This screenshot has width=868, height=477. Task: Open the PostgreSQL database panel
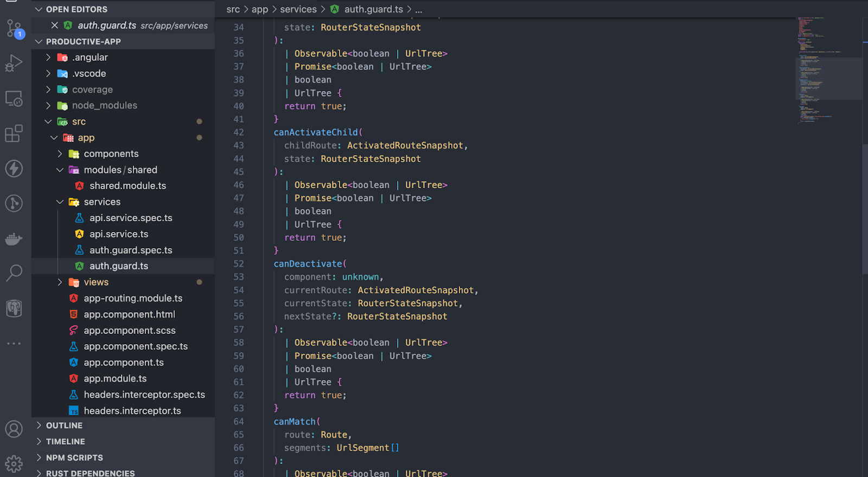[14, 308]
